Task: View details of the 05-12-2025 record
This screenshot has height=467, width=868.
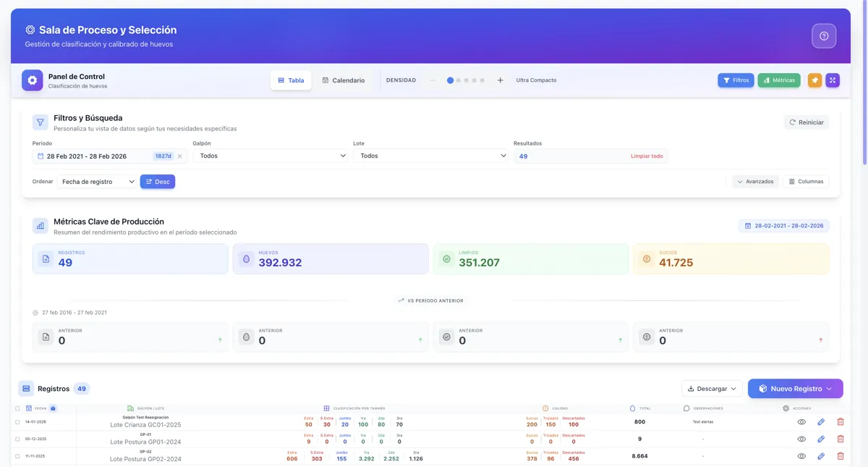Action: point(801,439)
